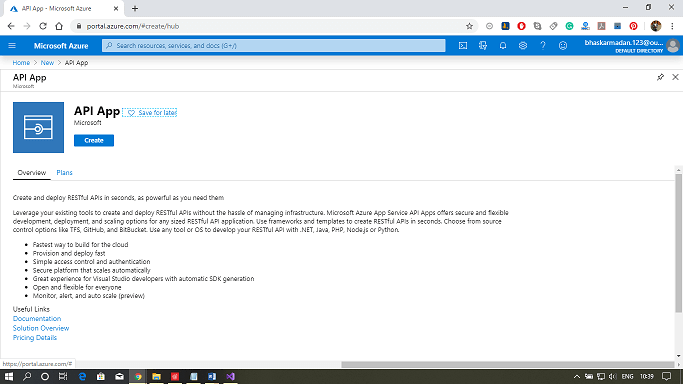Switch to the Plans tab
Image resolution: width=683 pixels, height=384 pixels.
[64, 173]
